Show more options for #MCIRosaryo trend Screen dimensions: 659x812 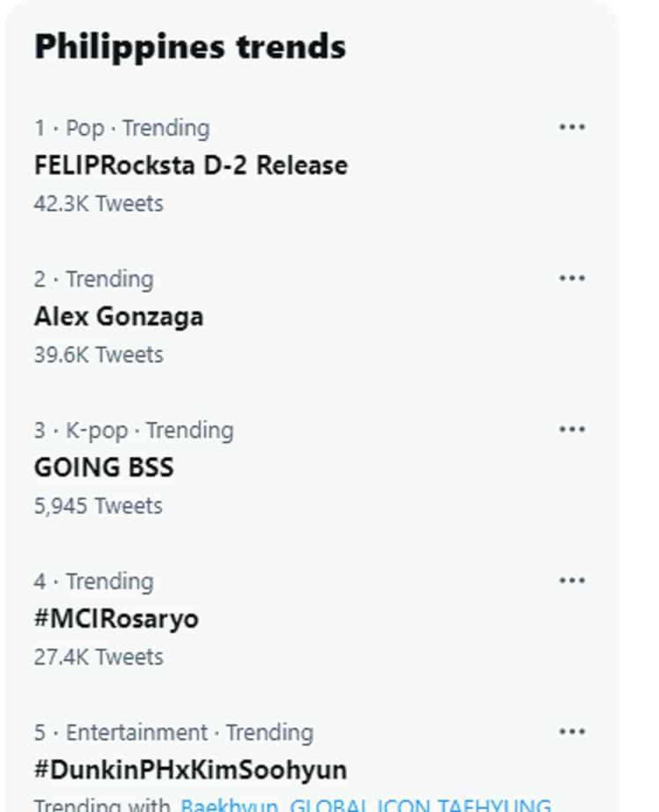coord(571,581)
